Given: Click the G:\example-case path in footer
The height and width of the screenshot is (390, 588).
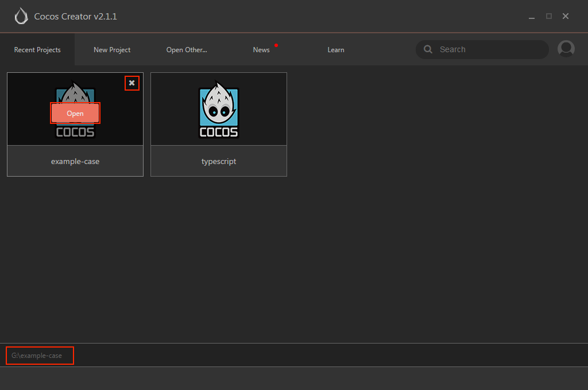Looking at the screenshot, I should coord(36,356).
